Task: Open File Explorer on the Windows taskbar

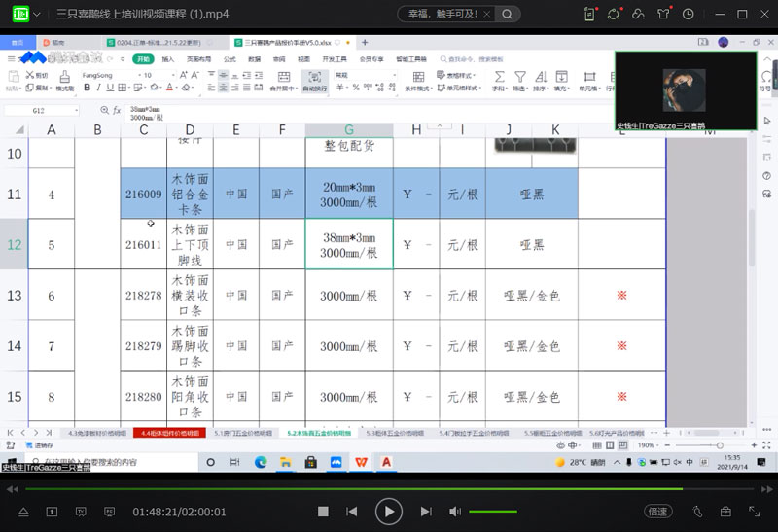Action: point(285,463)
